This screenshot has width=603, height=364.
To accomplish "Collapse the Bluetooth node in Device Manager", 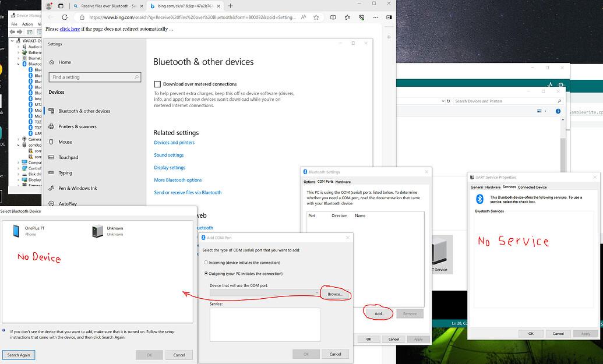I will click(x=17, y=64).
